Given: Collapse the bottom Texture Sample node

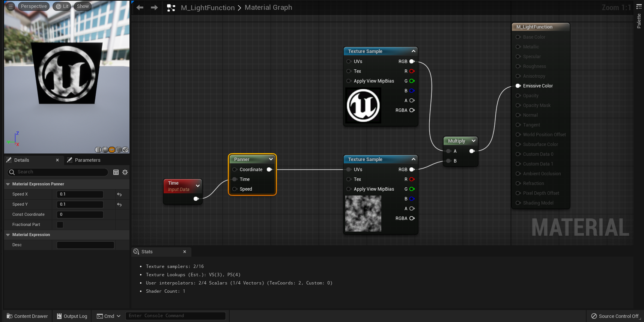Looking at the screenshot, I should point(413,159).
